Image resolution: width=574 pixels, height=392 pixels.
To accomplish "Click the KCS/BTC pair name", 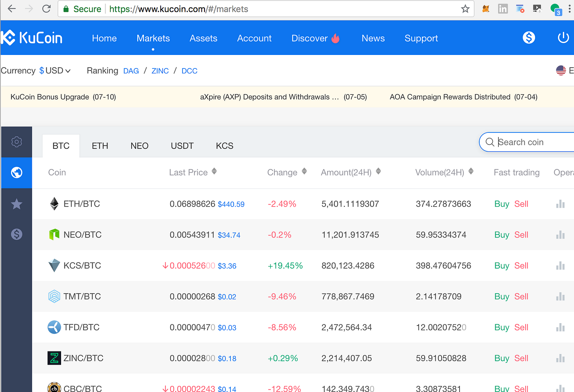I will pos(82,265).
